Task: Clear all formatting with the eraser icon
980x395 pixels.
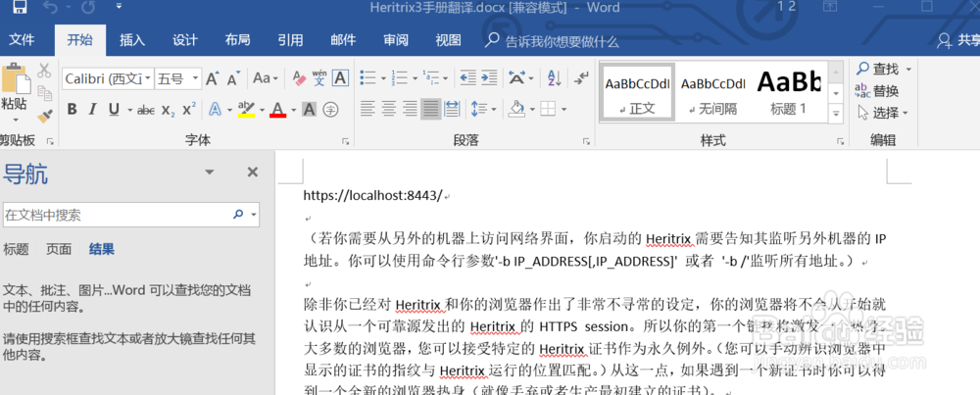Action: point(299,78)
